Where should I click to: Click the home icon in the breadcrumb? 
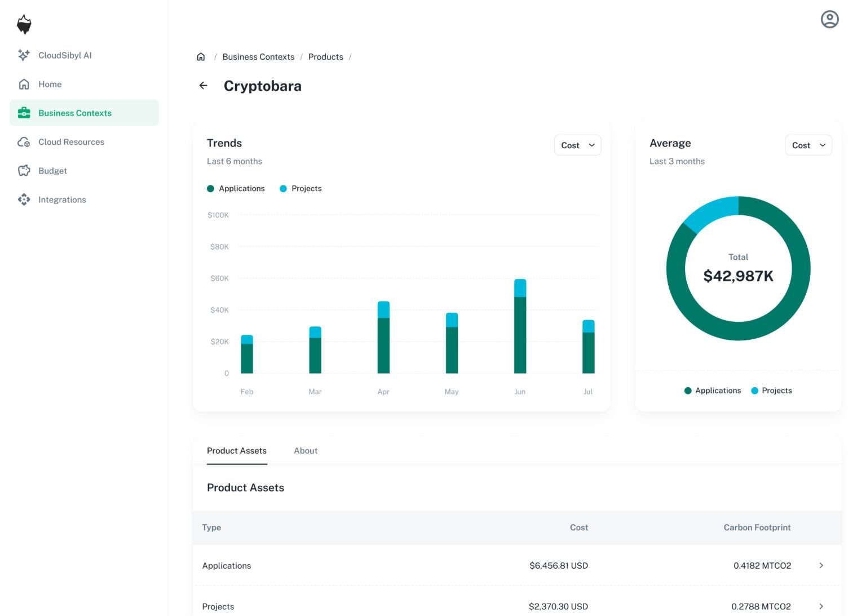coord(201,56)
